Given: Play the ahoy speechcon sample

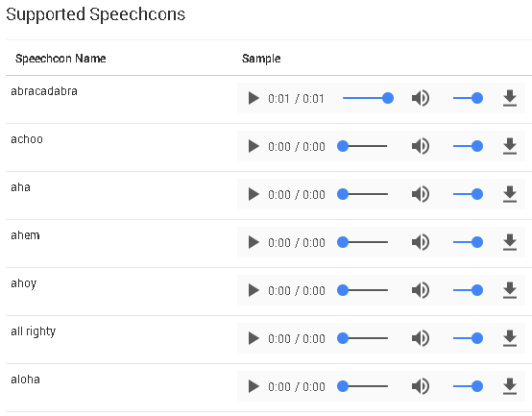Looking at the screenshot, I should pyautogui.click(x=254, y=290).
